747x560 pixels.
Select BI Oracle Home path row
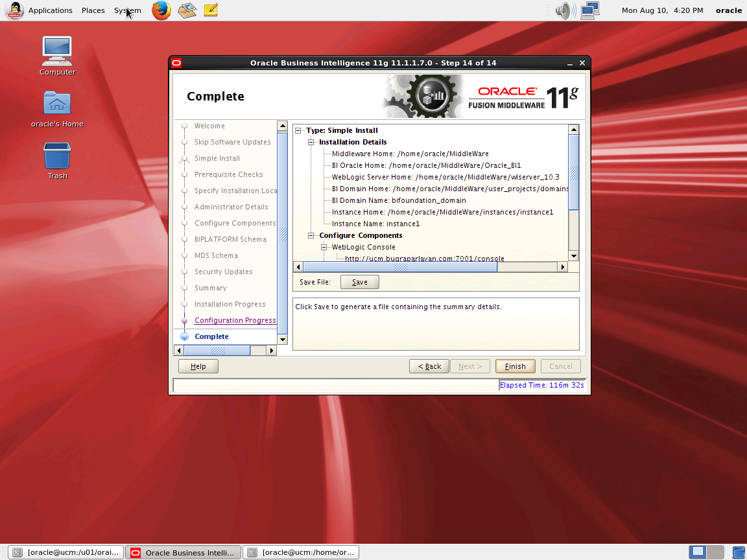[427, 165]
